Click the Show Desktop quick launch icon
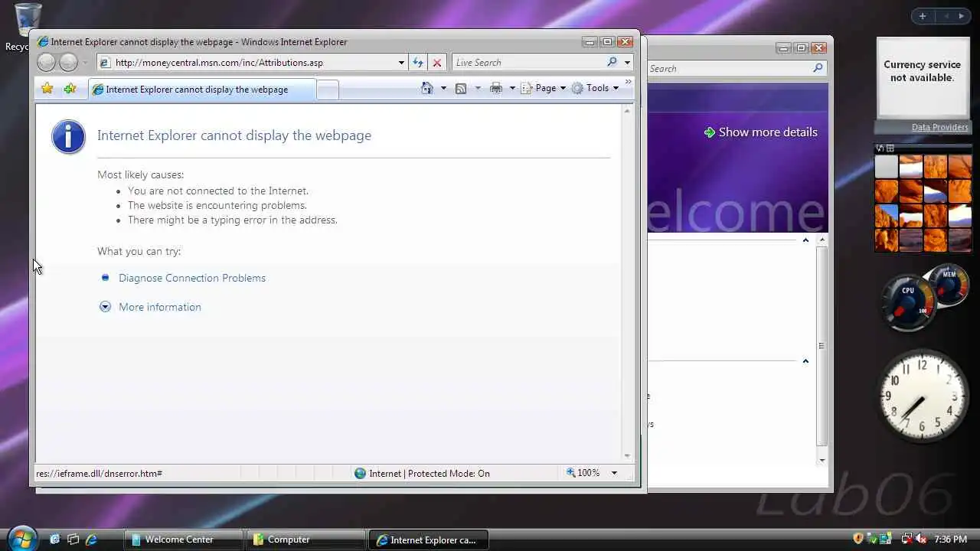 [x=54, y=540]
